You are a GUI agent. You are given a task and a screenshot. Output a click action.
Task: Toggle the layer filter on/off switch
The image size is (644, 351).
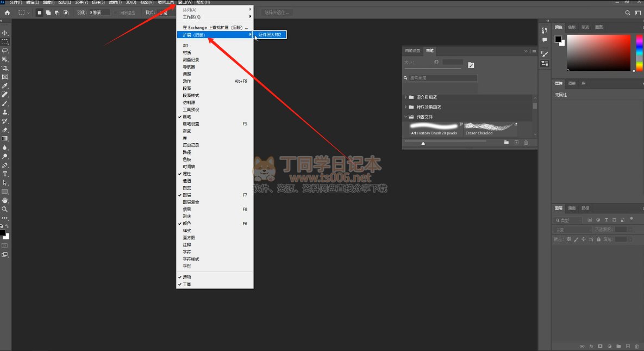coord(632,219)
